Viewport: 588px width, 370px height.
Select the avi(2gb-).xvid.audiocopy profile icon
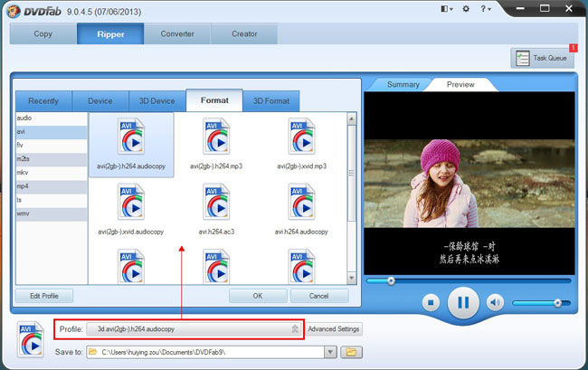(x=131, y=202)
